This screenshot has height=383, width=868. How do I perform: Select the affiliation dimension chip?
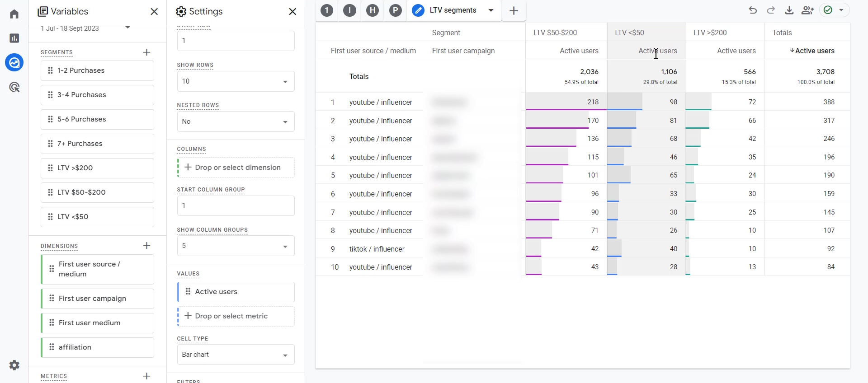point(97,347)
